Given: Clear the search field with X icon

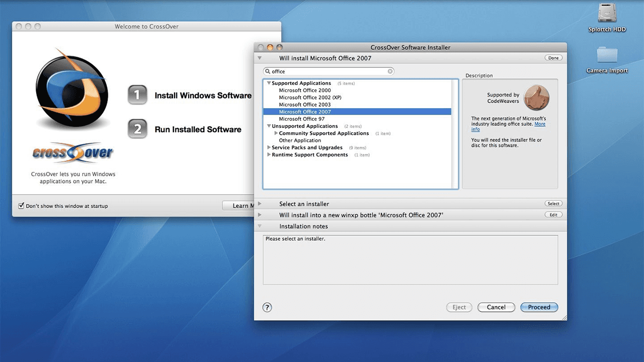Looking at the screenshot, I should [390, 71].
